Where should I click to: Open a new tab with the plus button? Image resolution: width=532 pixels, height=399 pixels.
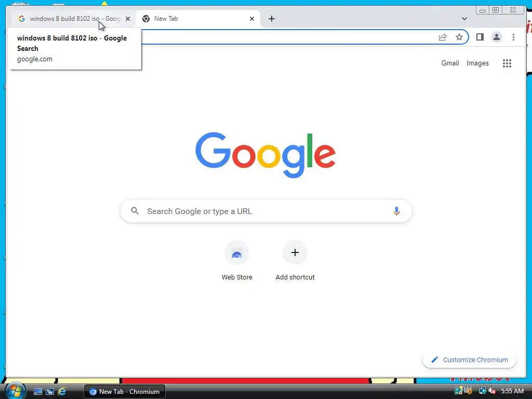(271, 19)
